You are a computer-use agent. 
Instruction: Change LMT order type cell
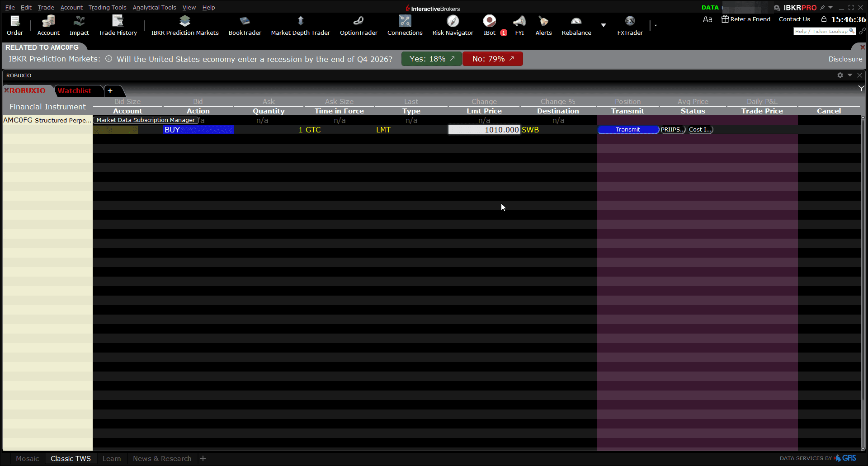(411, 130)
